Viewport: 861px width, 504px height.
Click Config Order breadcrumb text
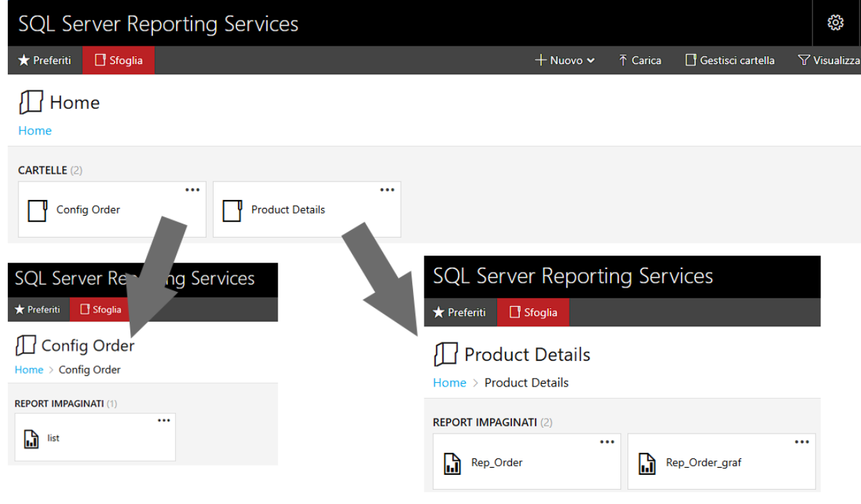point(90,369)
